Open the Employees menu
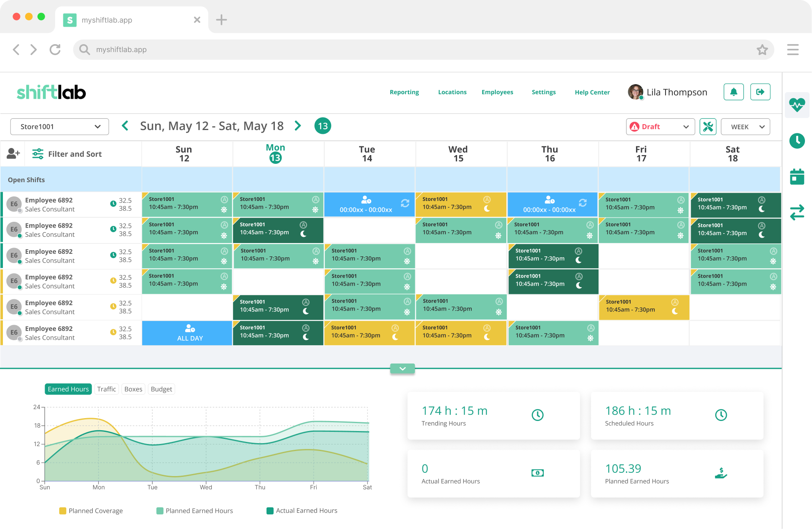 click(x=497, y=92)
